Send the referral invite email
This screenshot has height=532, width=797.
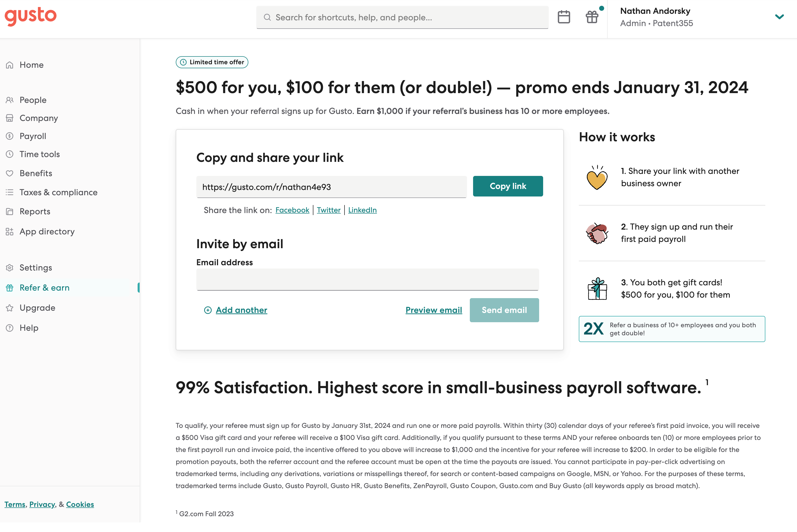tap(504, 310)
